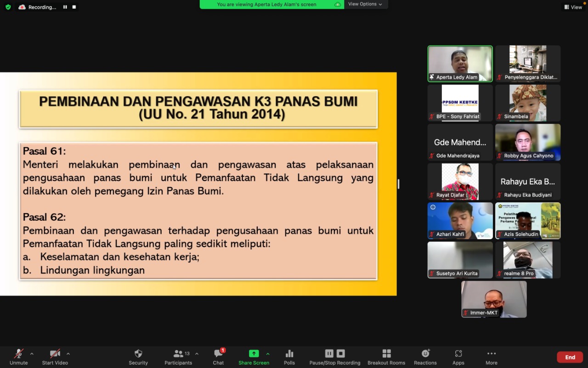This screenshot has height=368, width=588.
Task: Open the Chat panel
Action: coord(218,356)
